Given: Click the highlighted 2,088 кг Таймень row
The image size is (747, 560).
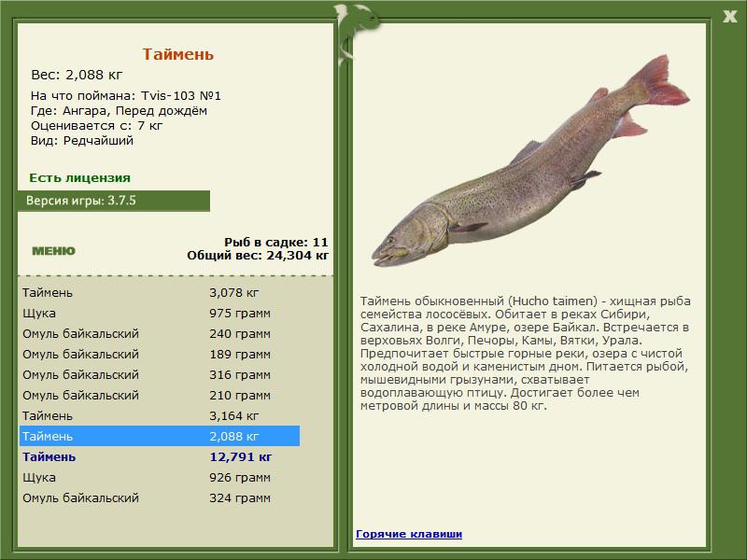Looking at the screenshot, I should [160, 436].
